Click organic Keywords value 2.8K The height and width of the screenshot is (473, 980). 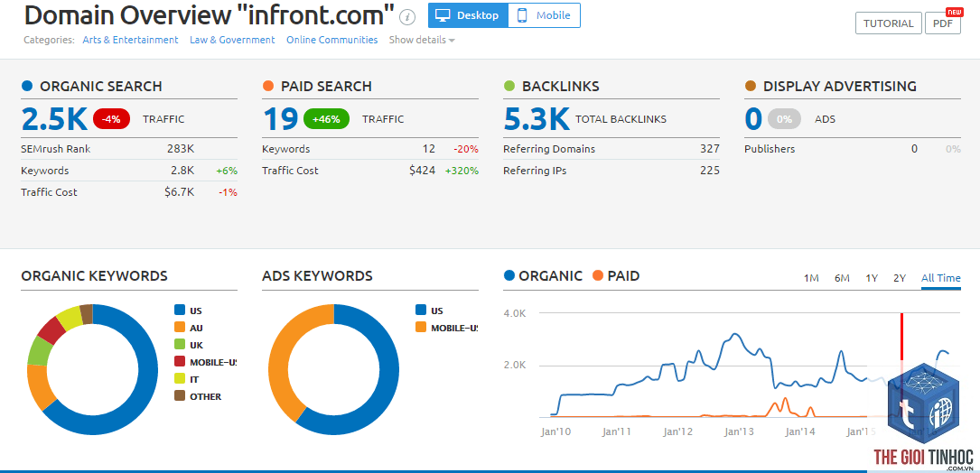[183, 171]
